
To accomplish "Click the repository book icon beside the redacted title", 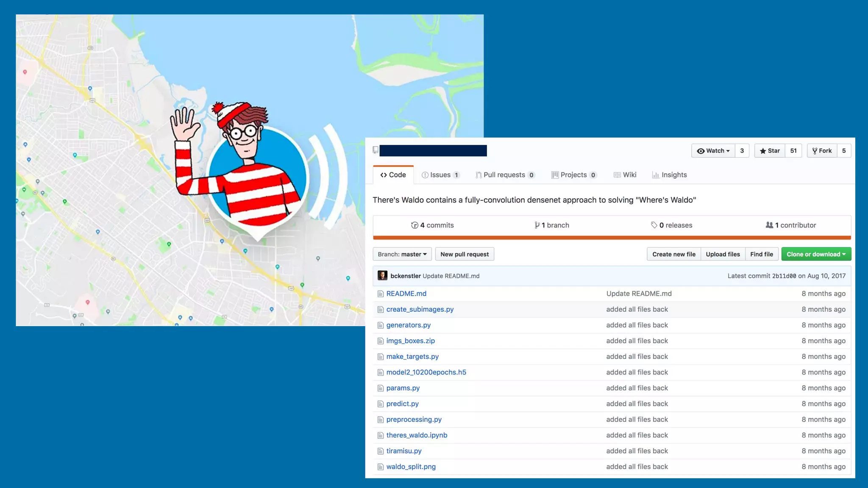I will click(x=376, y=150).
